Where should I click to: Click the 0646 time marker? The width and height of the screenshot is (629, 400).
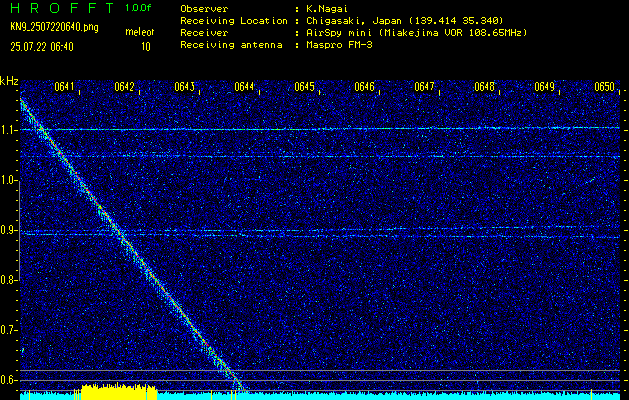365,87
